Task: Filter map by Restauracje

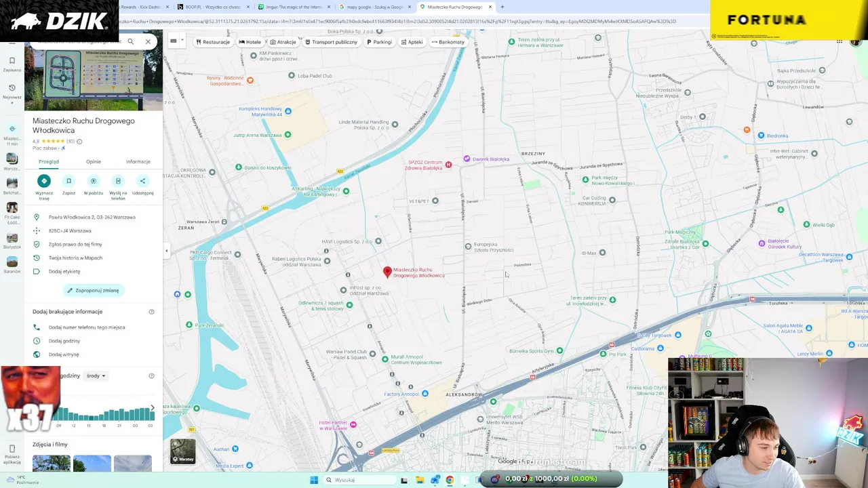Action: (212, 42)
